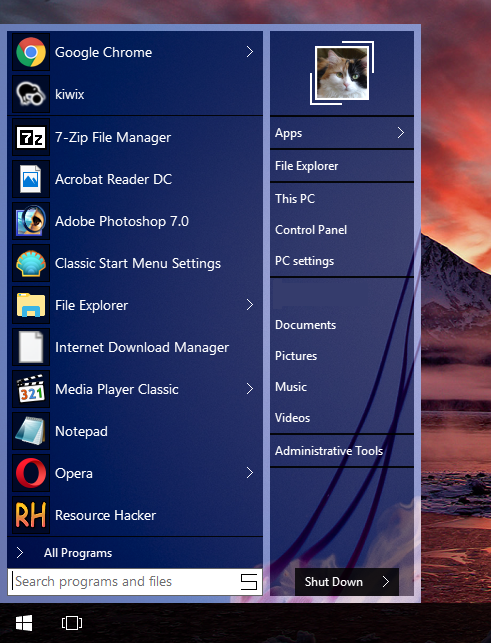This screenshot has width=491, height=643.
Task: Click the cat user account picture
Action: [x=342, y=73]
